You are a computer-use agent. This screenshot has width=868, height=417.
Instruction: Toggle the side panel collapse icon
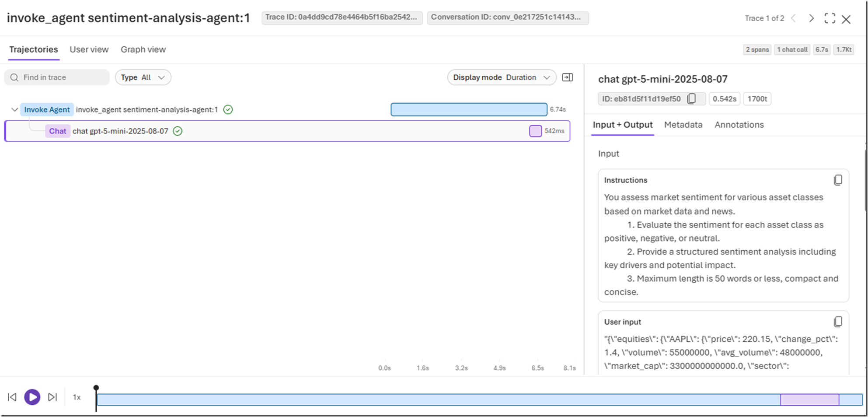click(x=568, y=77)
